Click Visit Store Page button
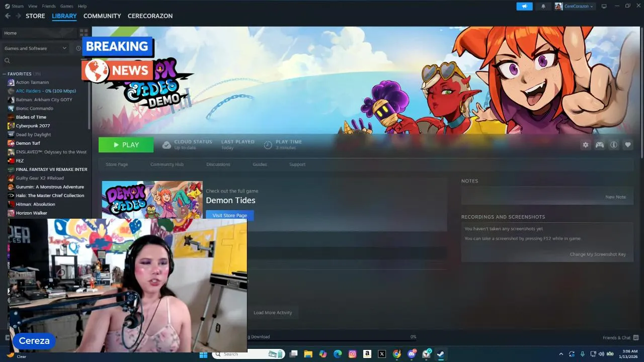Image resolution: width=644 pixels, height=362 pixels. tap(230, 215)
